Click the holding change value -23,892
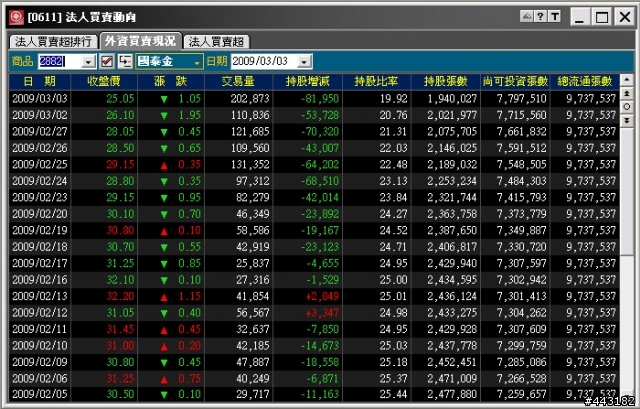 [320, 214]
